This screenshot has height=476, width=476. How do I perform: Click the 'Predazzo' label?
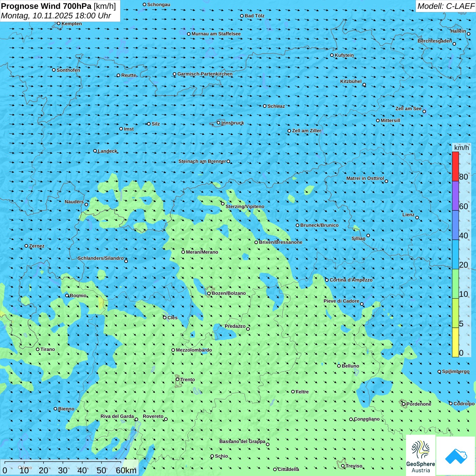pyautogui.click(x=235, y=326)
